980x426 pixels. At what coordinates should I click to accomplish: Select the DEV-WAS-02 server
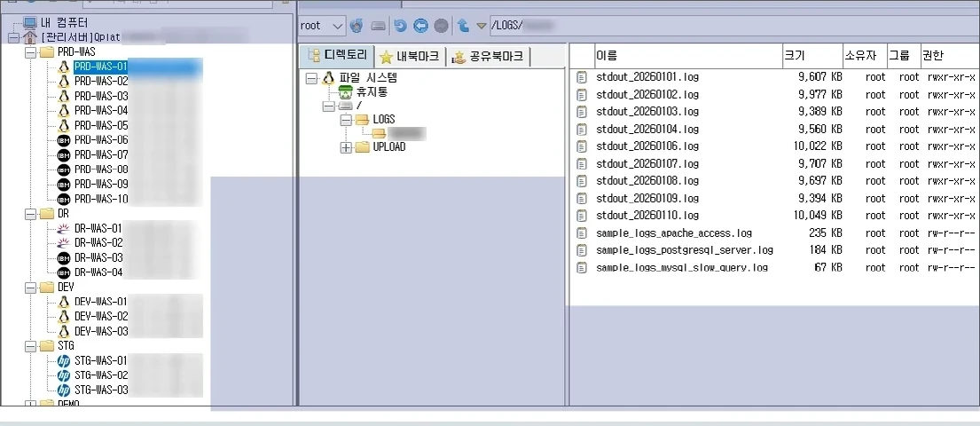pyautogui.click(x=100, y=317)
